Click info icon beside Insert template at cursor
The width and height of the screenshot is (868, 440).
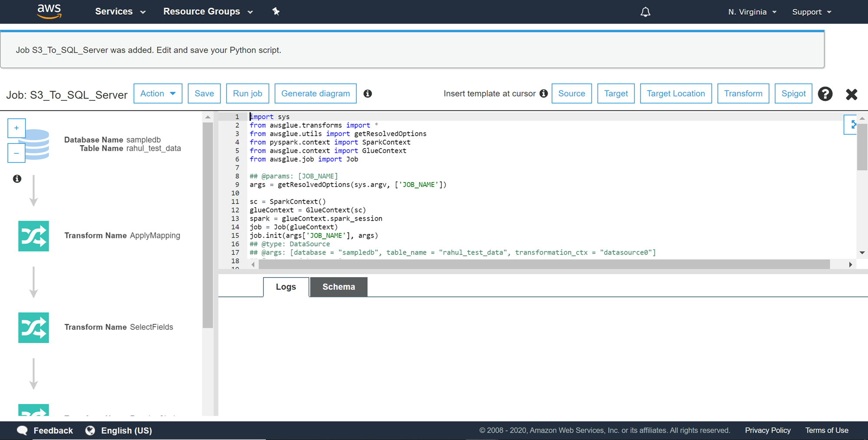(x=543, y=94)
